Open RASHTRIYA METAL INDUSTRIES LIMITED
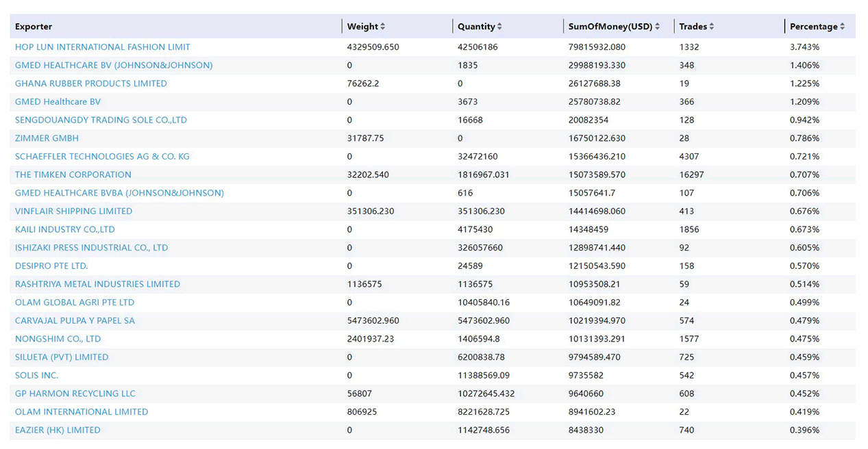 click(97, 284)
